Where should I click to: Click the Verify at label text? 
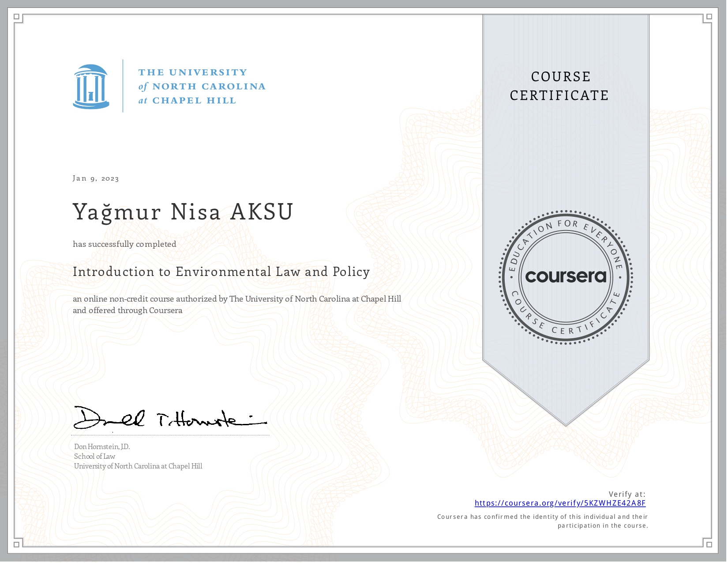click(x=627, y=495)
